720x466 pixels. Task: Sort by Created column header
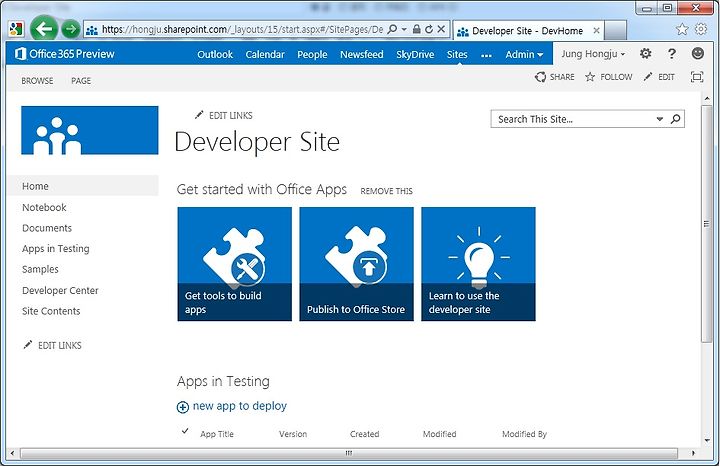click(x=365, y=434)
